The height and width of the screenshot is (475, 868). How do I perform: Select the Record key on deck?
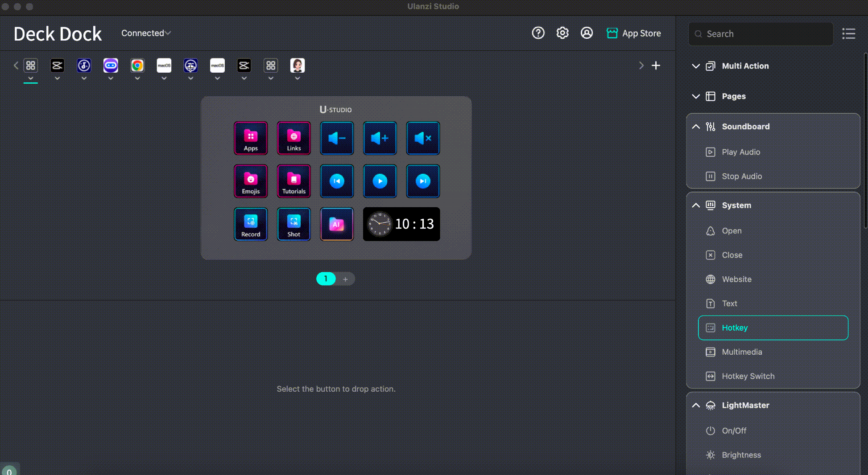coord(251,224)
